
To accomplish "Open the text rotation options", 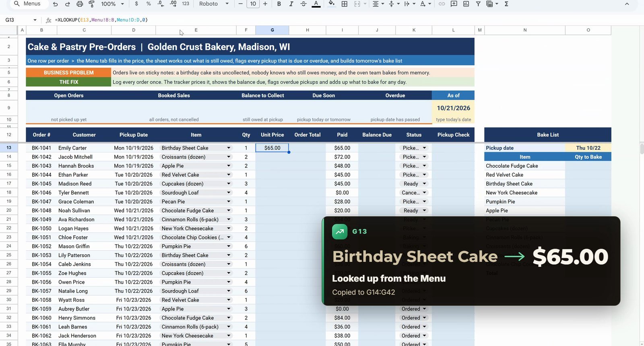I will click(425, 4).
